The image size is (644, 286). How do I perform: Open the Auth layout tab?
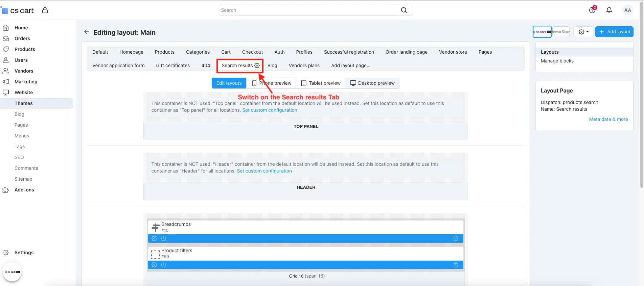pos(279,52)
